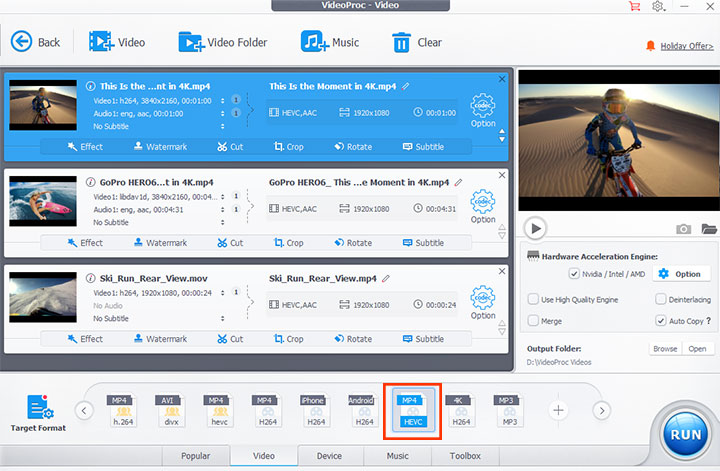This screenshot has width=720, height=471.
Task: Enable Merge checkbox
Action: click(x=533, y=320)
